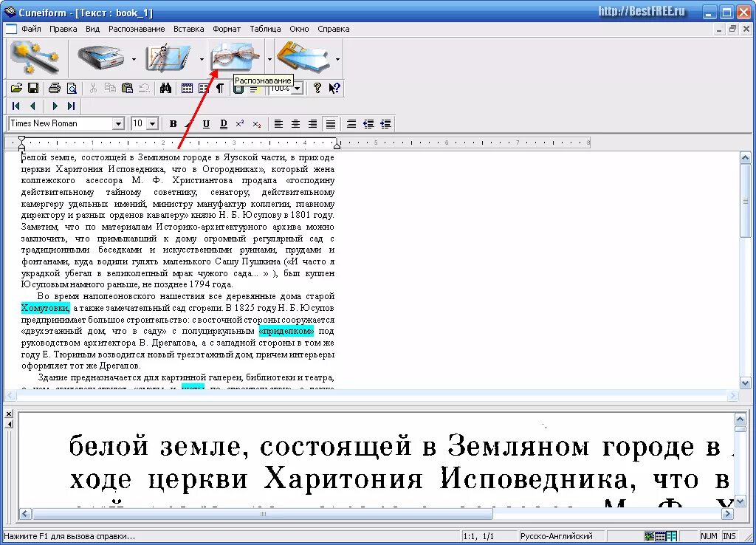Toggle superscript x² formatting
This screenshot has width=756, height=545.
[x=240, y=124]
